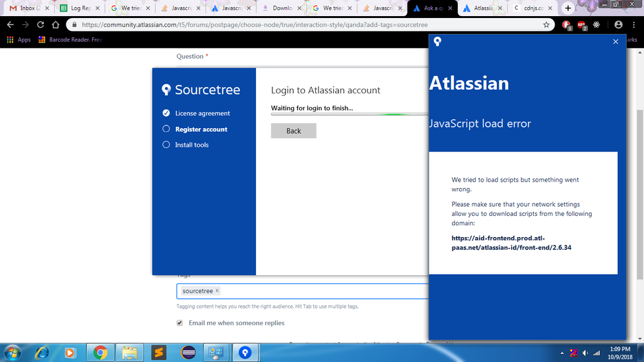The width and height of the screenshot is (644, 362).
Task: Open the Chrome three-dot menu
Action: pos(634,24)
